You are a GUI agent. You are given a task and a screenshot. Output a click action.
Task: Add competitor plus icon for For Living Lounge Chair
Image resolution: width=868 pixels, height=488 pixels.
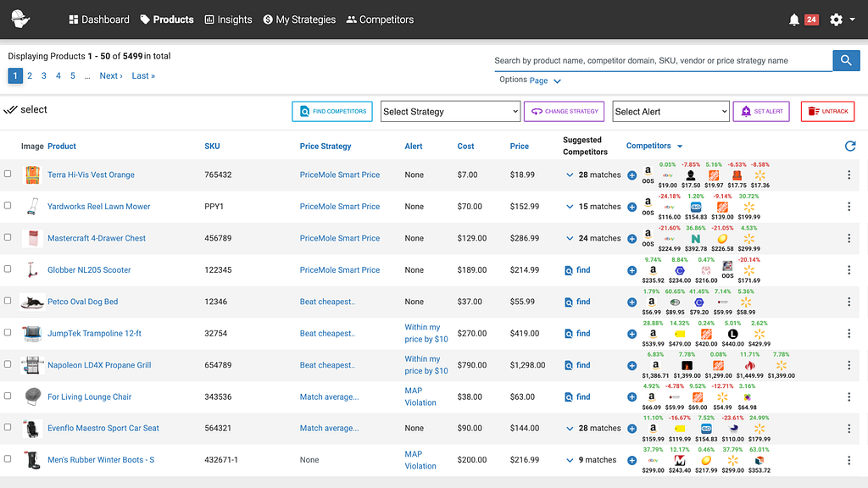632,397
